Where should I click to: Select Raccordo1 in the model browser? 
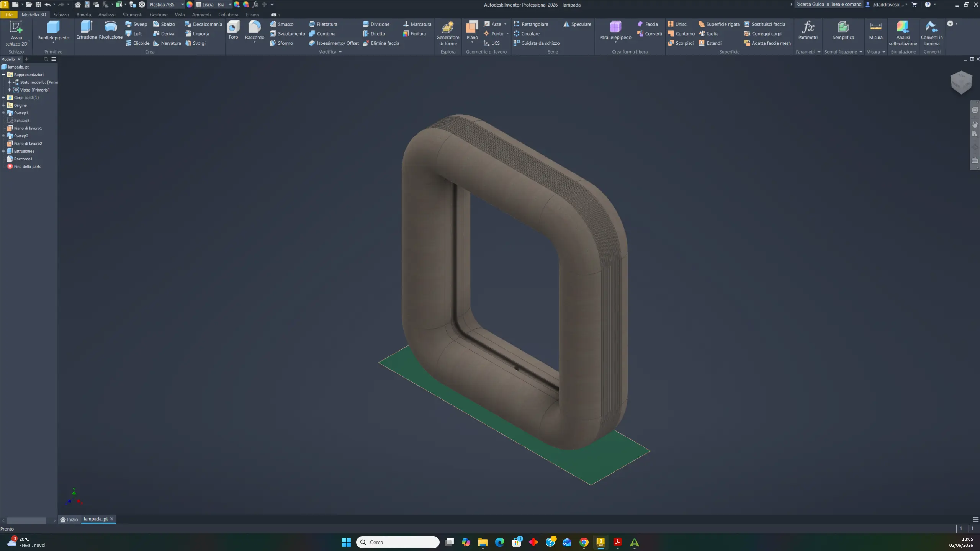[23, 159]
